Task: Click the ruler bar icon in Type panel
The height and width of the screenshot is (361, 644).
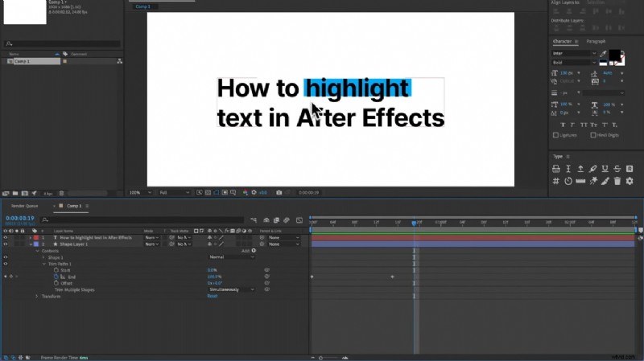Action: [580, 181]
